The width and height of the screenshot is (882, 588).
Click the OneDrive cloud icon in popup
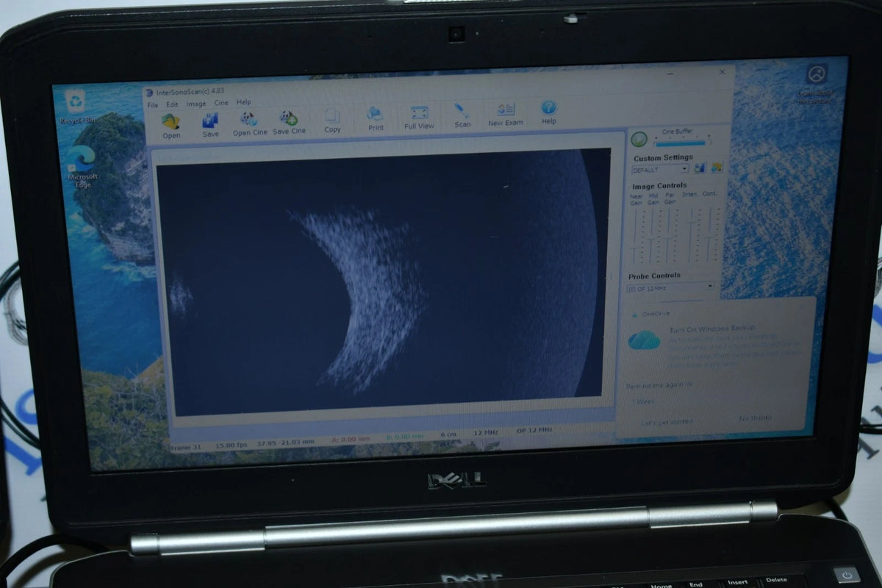coord(644,340)
